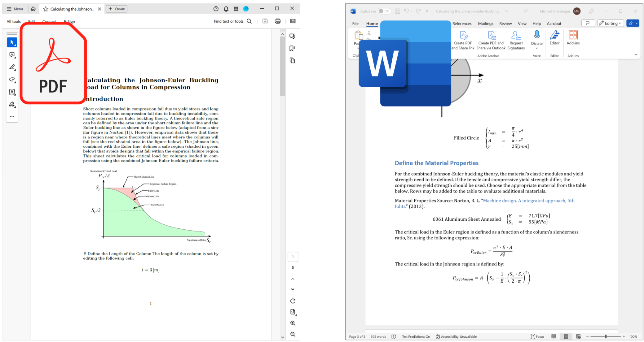Click the Acrobat bookmarks panel icon
The image size is (644, 342).
[x=292, y=48]
